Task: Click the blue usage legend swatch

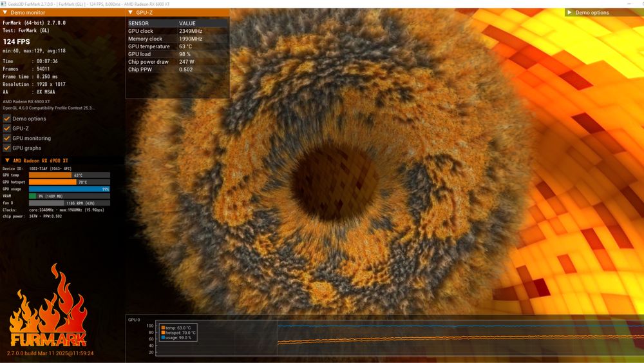Action: click(163, 337)
